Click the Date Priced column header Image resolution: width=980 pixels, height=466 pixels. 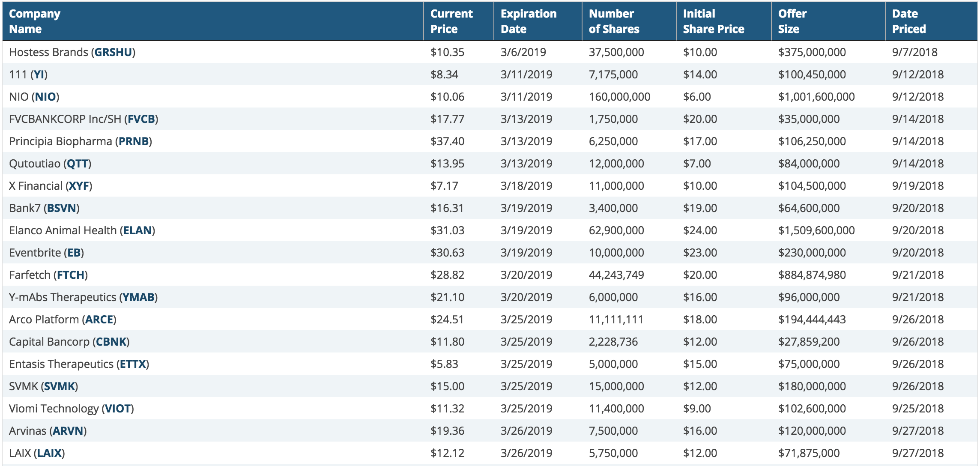[908, 21]
